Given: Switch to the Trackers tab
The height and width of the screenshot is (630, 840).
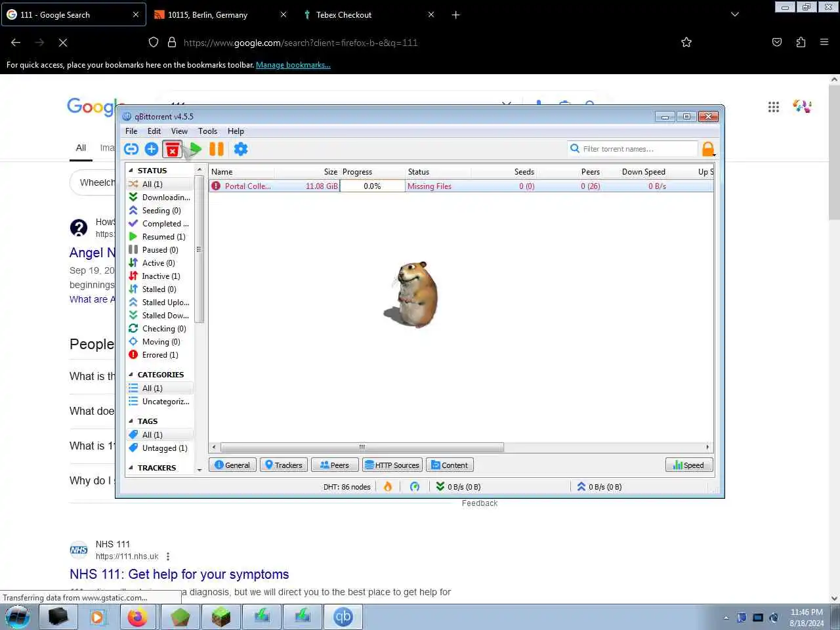Looking at the screenshot, I should 283,465.
